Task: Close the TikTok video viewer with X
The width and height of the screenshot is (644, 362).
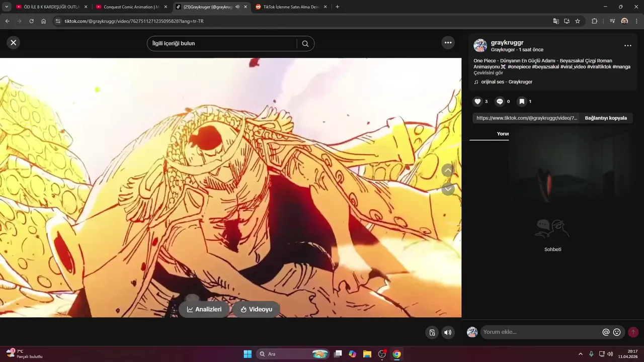Action: click(14, 43)
